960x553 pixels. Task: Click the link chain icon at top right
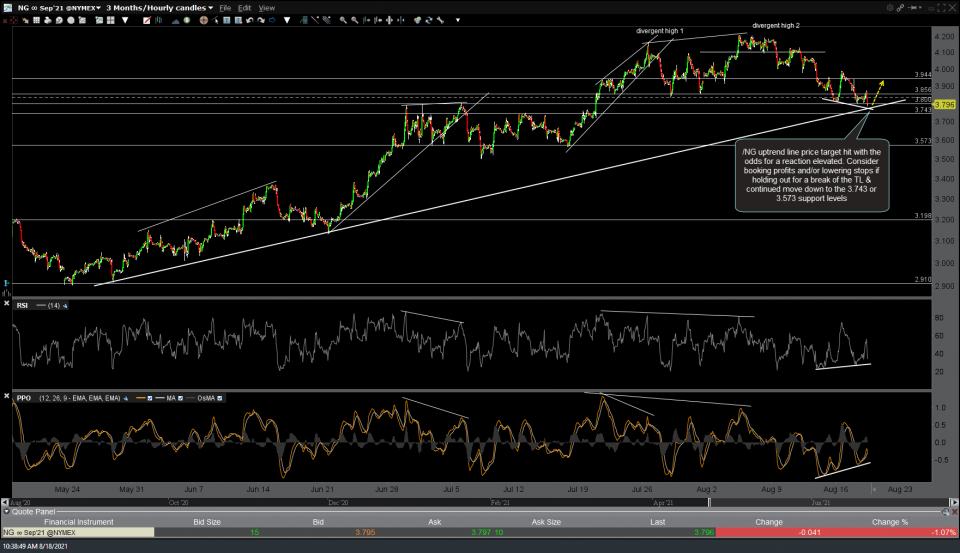tap(900, 7)
